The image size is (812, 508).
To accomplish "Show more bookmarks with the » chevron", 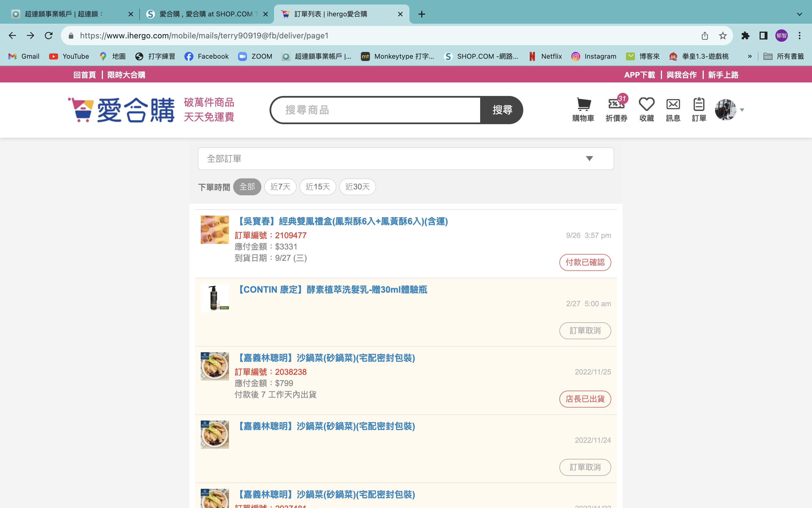I will click(x=750, y=56).
